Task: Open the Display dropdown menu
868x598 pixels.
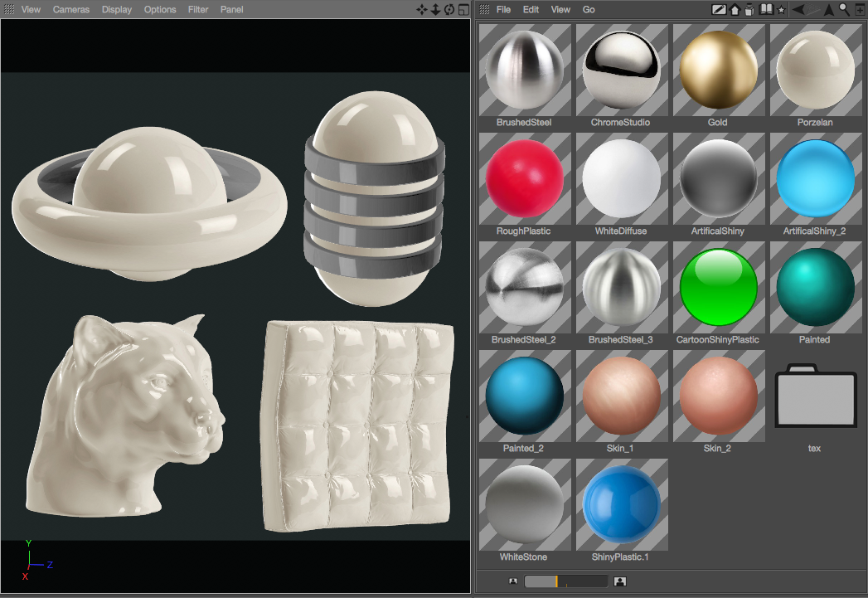Action: [x=117, y=9]
